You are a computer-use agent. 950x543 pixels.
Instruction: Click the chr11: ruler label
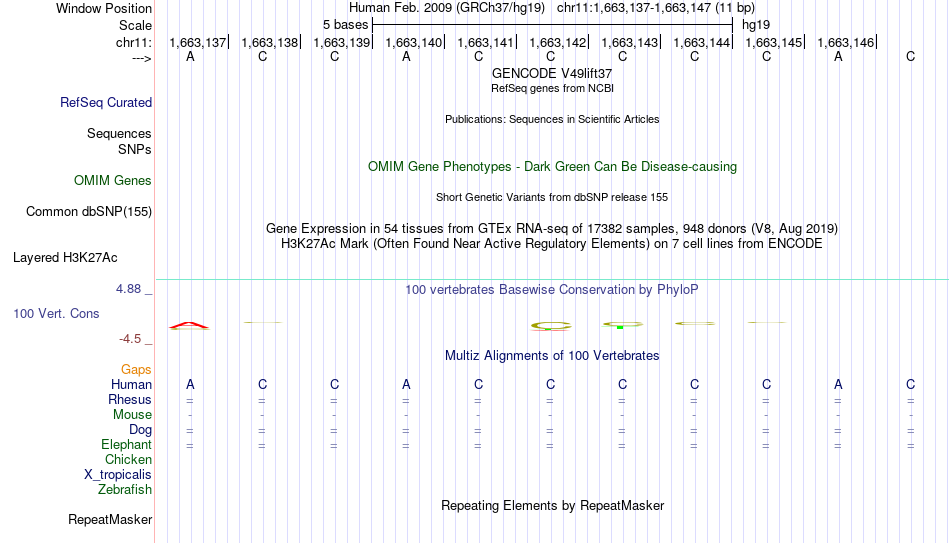[x=134, y=42]
